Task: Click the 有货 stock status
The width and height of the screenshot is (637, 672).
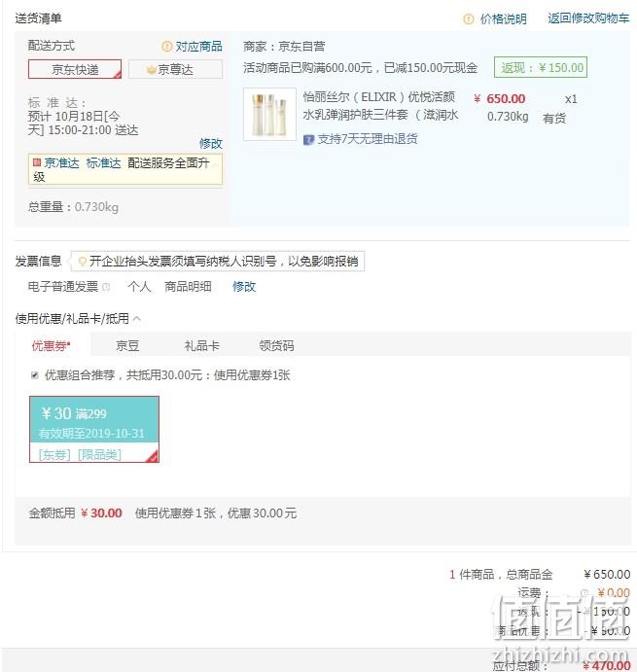Action: (554, 118)
